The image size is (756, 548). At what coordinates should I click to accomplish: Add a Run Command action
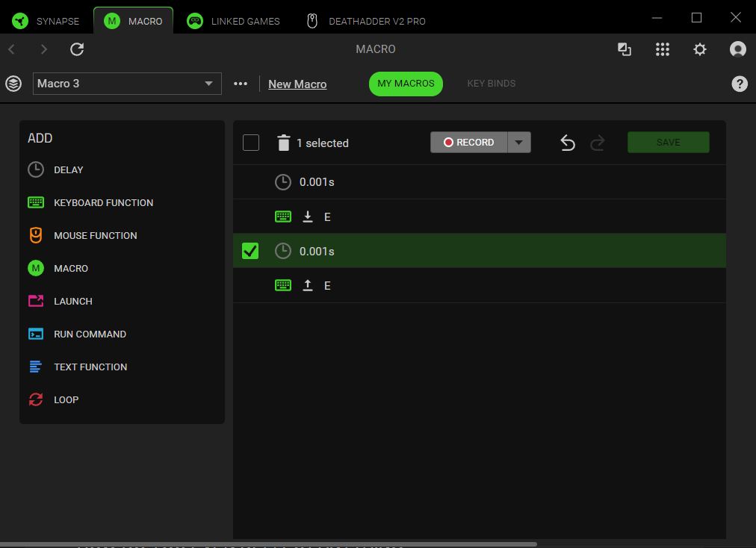[x=90, y=334]
